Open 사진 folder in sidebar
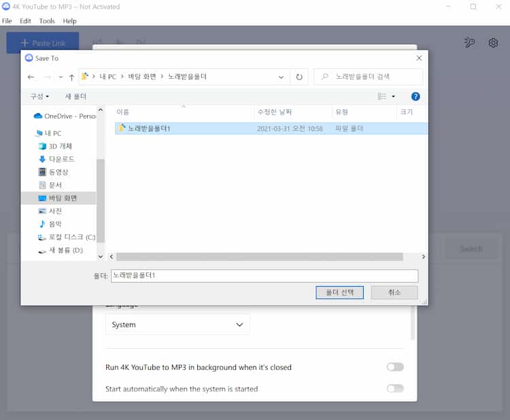Screen dimensions: 510x420 [x=50, y=211]
